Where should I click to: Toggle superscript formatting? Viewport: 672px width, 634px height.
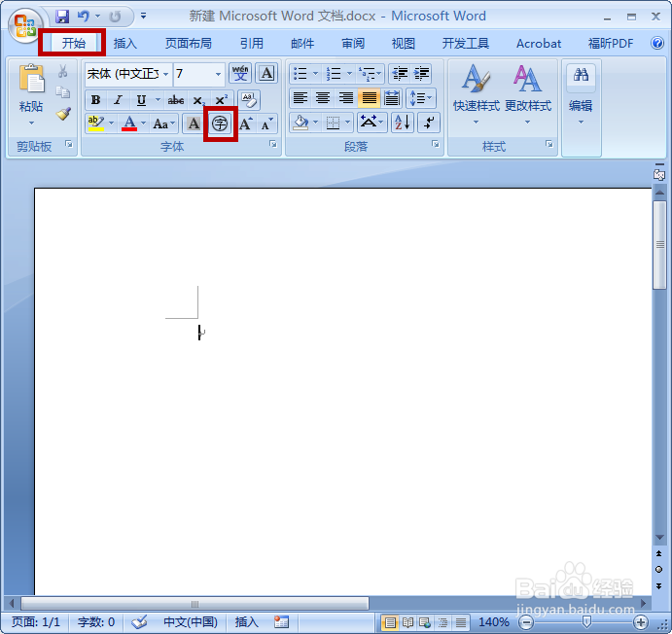click(221, 100)
